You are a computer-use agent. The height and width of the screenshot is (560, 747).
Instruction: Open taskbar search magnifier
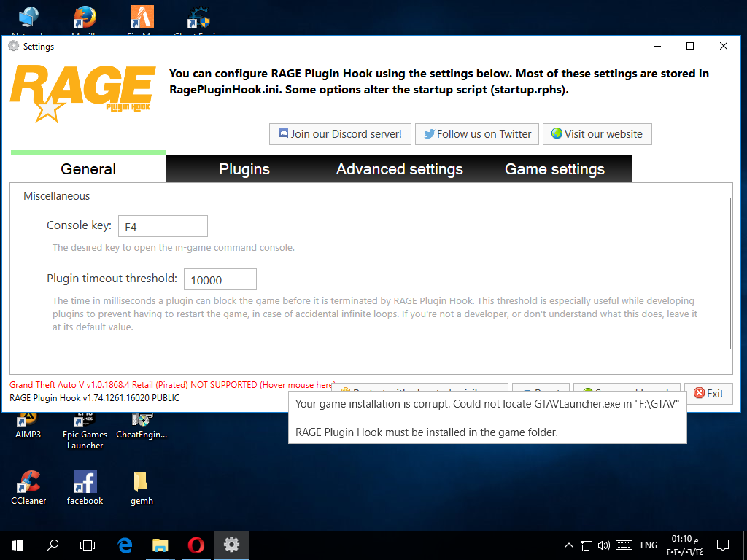pos(53,545)
